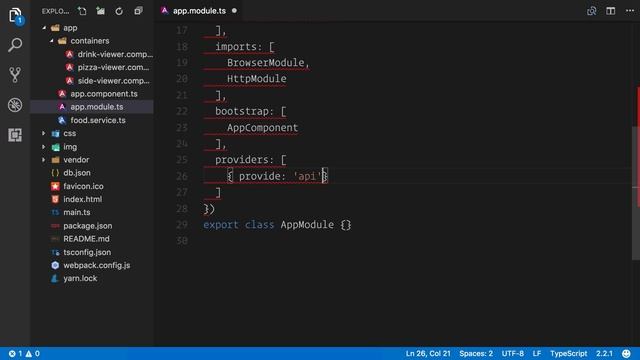
Task: Create a new file in Explorer
Action: tap(82, 11)
